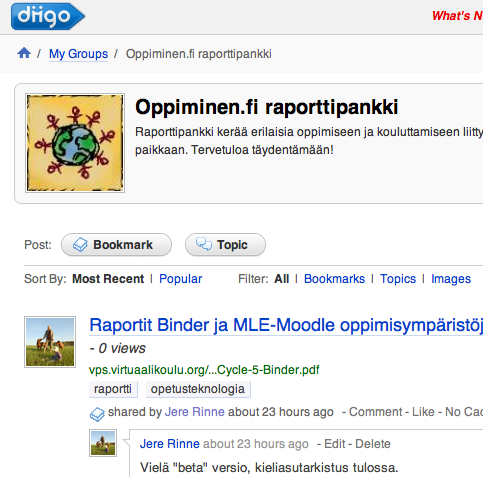483x477 pixels.
Task: Open Jere Rinne profile in shared by line
Action: [195, 412]
